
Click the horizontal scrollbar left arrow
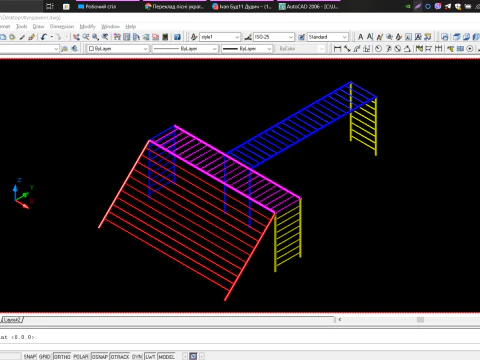[340, 320]
